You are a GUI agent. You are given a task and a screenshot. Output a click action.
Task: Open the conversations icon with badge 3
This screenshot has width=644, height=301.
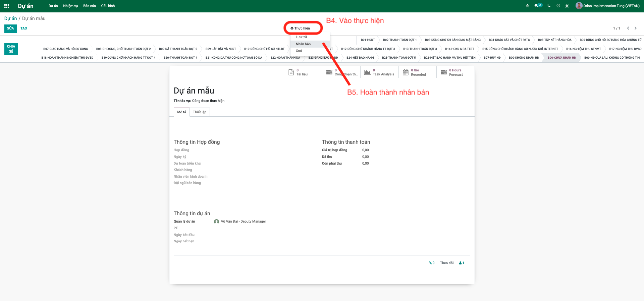[x=538, y=6]
